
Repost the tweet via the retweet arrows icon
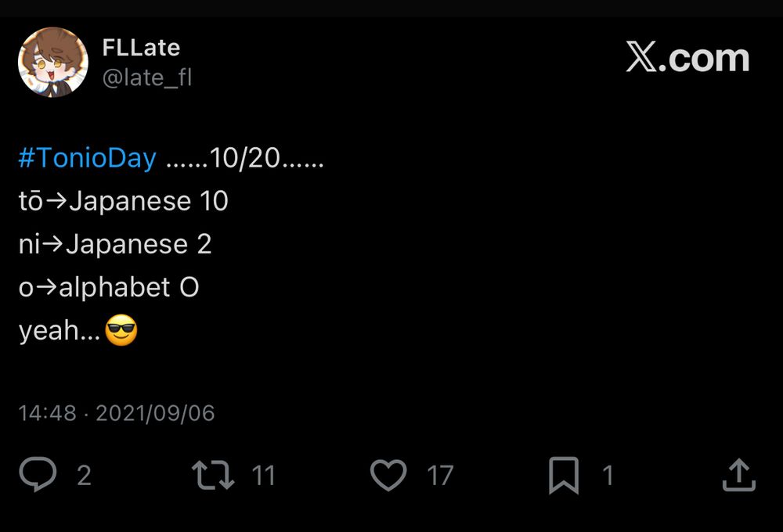click(x=213, y=475)
